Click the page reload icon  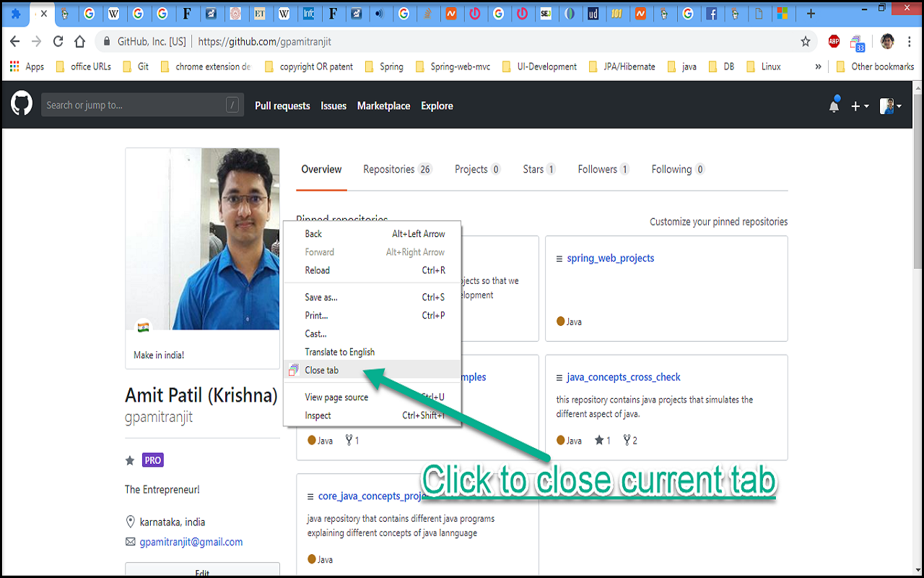pos(58,42)
